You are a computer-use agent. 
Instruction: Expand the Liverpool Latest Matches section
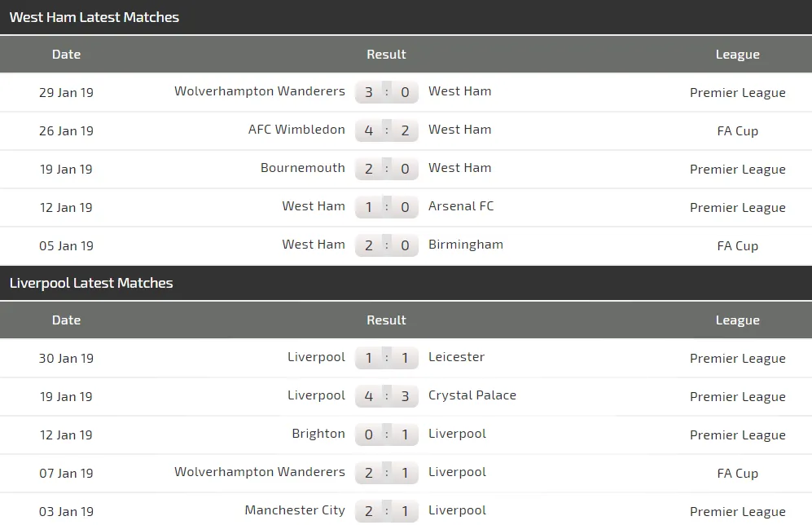click(x=90, y=283)
